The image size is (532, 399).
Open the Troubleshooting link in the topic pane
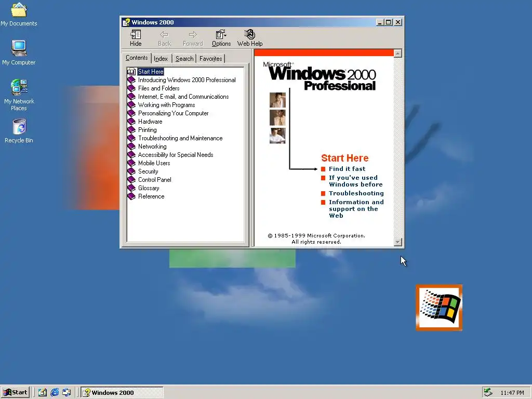(x=356, y=193)
